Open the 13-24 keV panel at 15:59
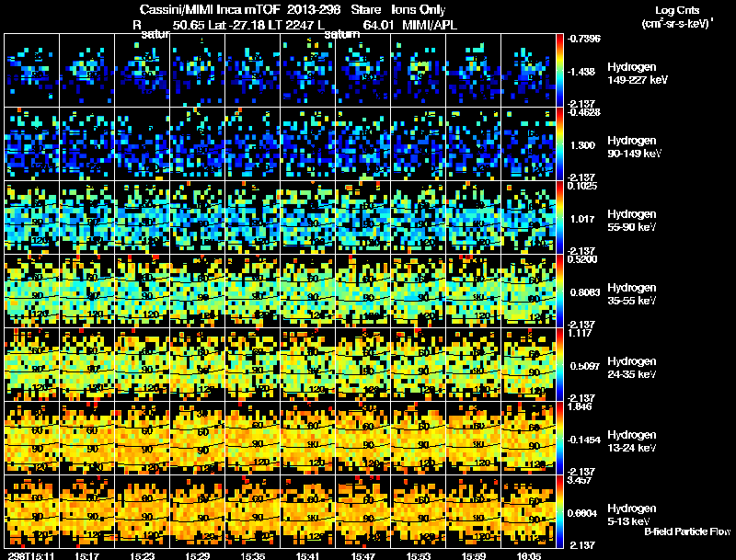736x560 pixels. [473, 438]
